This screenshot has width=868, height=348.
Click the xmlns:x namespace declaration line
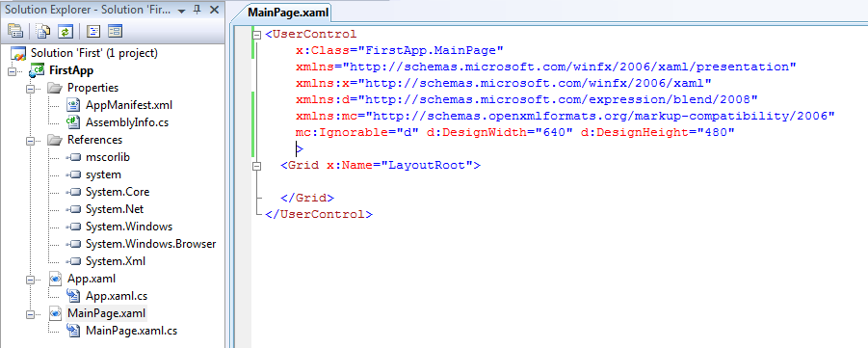pyautogui.click(x=503, y=83)
